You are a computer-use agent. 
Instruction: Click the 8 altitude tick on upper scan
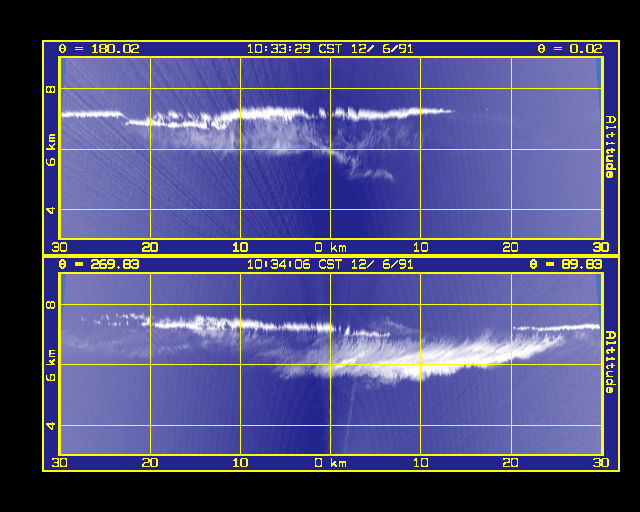click(x=51, y=89)
